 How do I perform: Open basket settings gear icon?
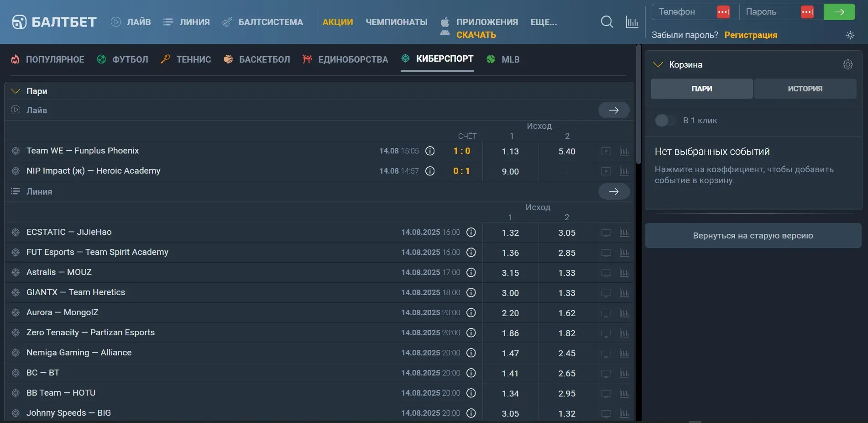(847, 64)
